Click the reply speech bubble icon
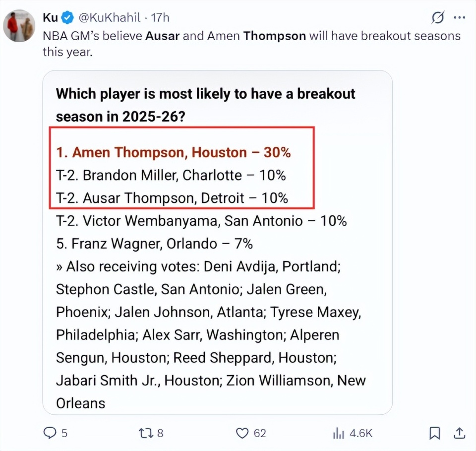The width and height of the screenshot is (476, 451). [x=50, y=433]
